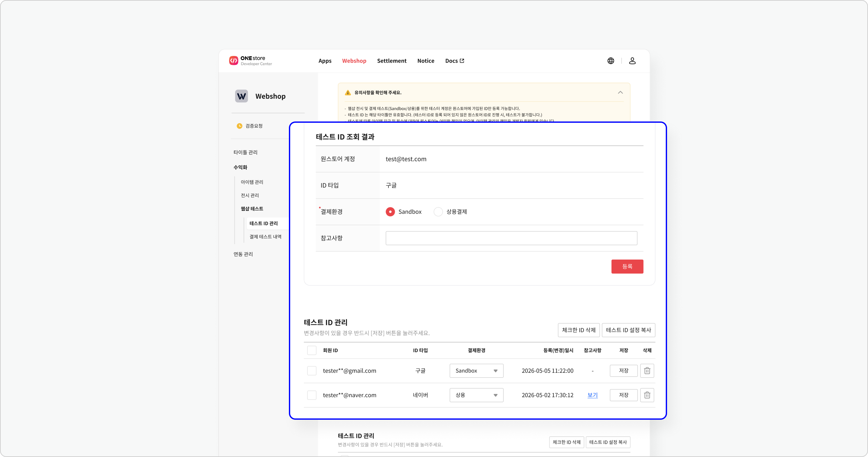The width and height of the screenshot is (868, 457).
Task: Click the Webshop W sidebar icon
Action: coord(241,96)
